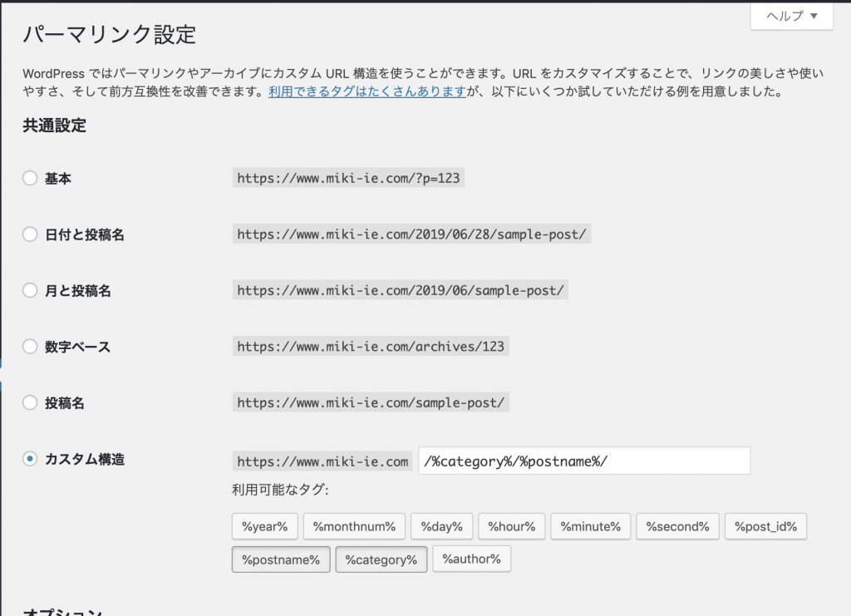Insert the %year% tag into the custom structure
The image size is (851, 616).
pos(264,525)
